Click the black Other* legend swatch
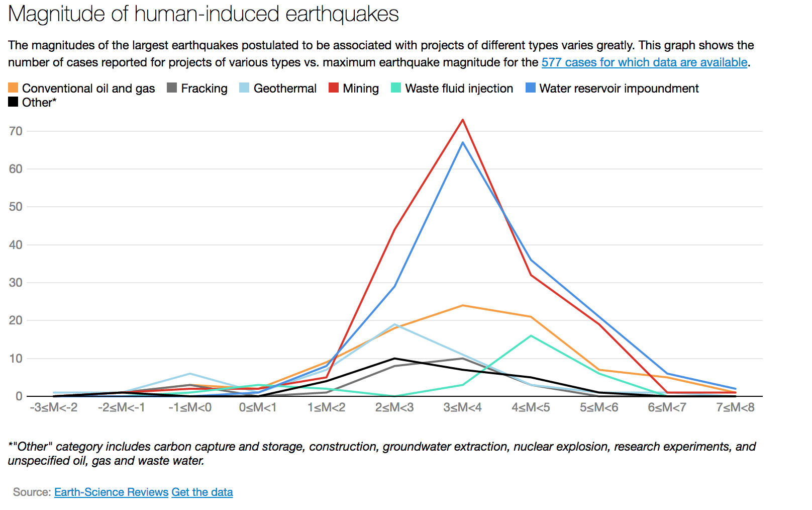This screenshot has height=510, width=812. pyautogui.click(x=13, y=102)
